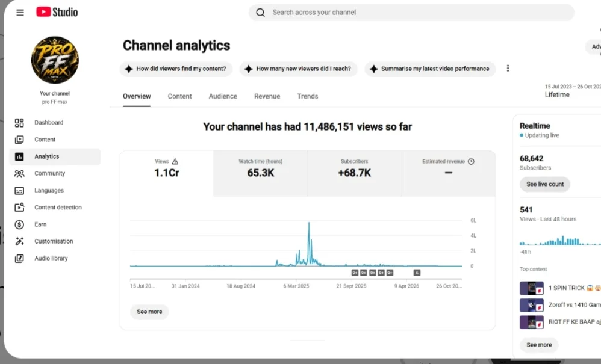601x364 pixels.
Task: Click the Languages subtitles icon
Action: [19, 191]
